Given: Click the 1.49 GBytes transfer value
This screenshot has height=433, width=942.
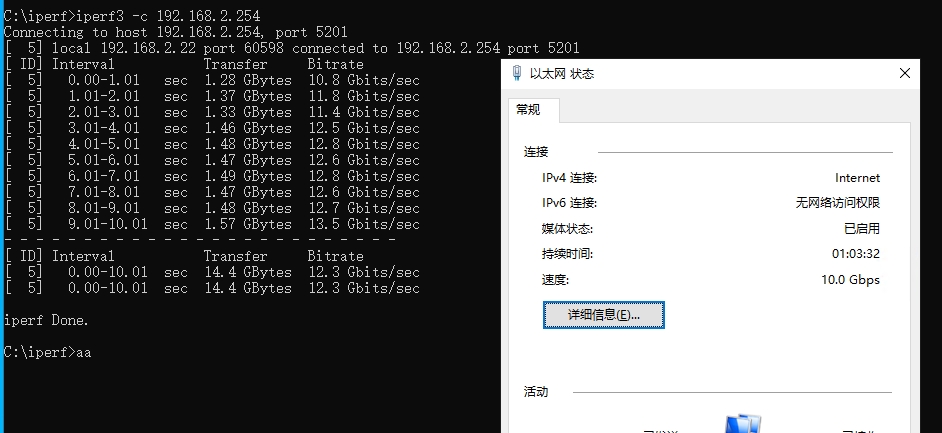Looking at the screenshot, I should tap(248, 176).
